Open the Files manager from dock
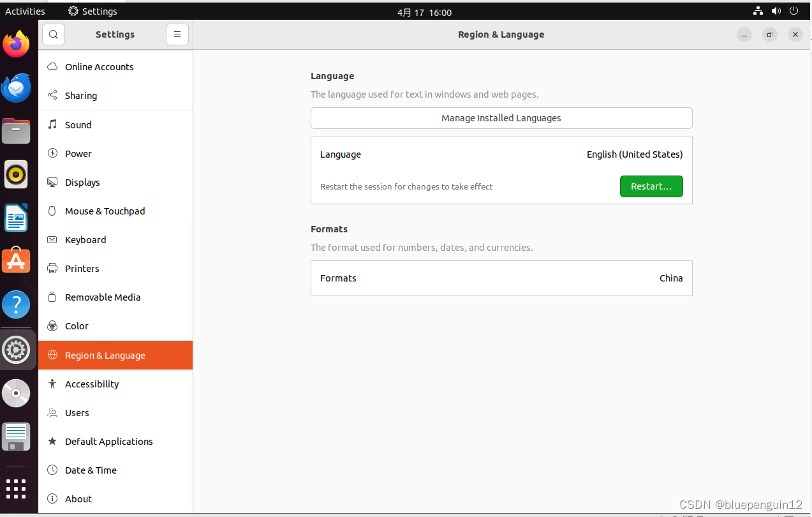The height and width of the screenshot is (517, 812). click(x=16, y=131)
